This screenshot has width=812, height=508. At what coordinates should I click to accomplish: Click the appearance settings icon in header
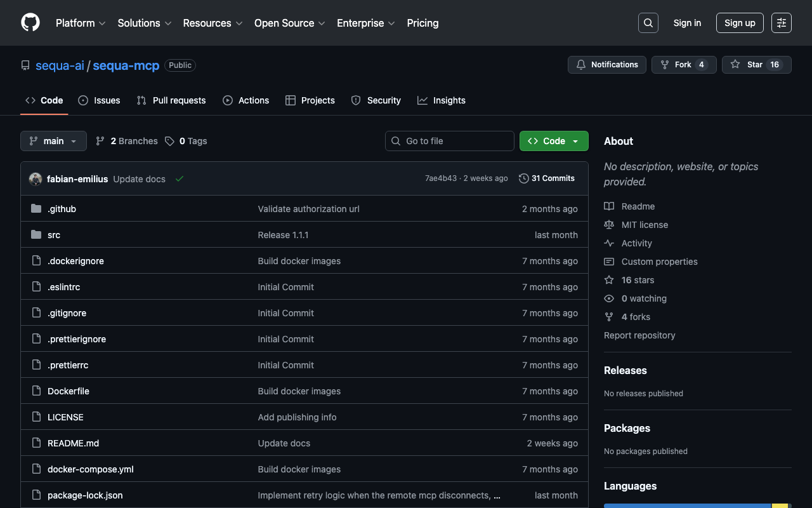tap(781, 23)
